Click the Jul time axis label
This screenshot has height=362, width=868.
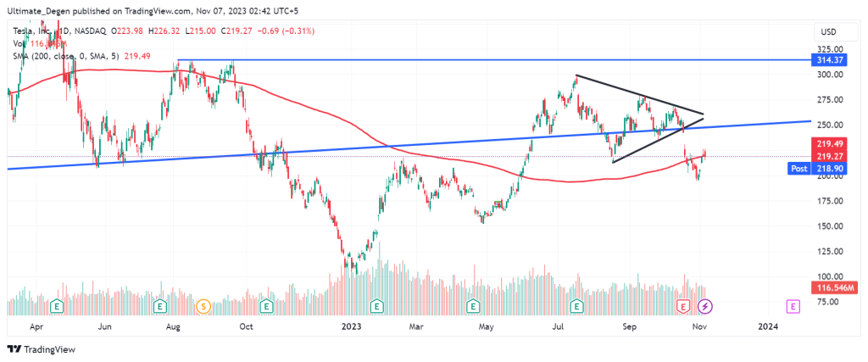[x=556, y=326]
